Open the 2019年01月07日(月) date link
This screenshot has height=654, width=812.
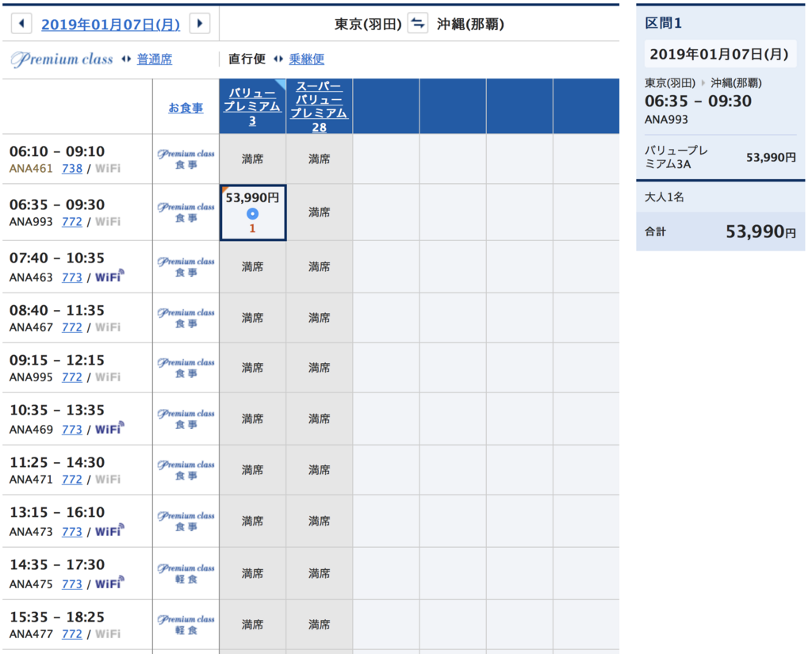[110, 25]
